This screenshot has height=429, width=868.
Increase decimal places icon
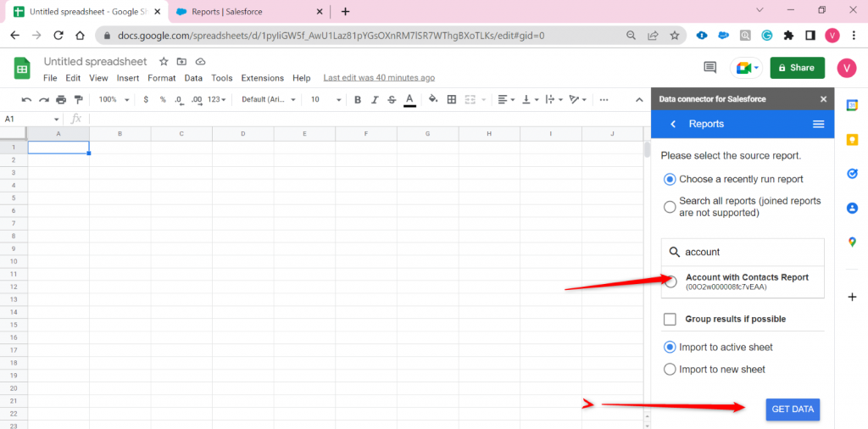pos(197,100)
